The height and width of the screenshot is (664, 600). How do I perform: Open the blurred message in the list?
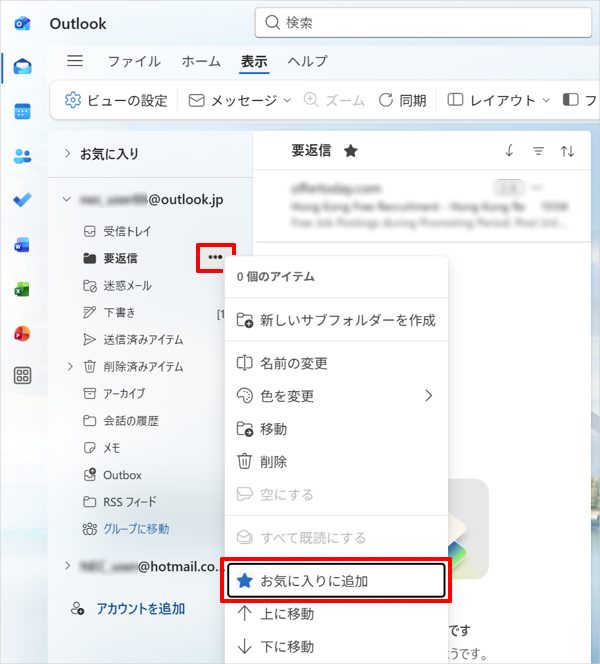point(422,206)
